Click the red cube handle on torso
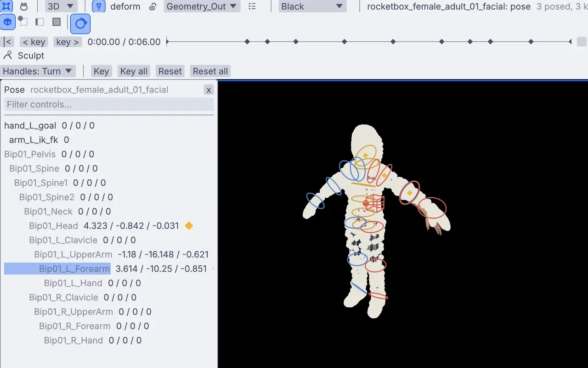Viewport: 588px width, 368px height. click(x=375, y=203)
